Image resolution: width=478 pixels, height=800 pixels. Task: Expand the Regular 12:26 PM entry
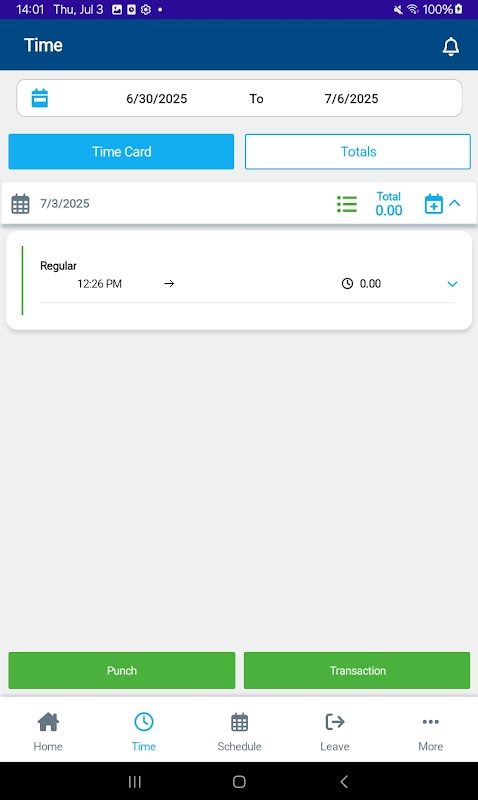[x=452, y=284]
